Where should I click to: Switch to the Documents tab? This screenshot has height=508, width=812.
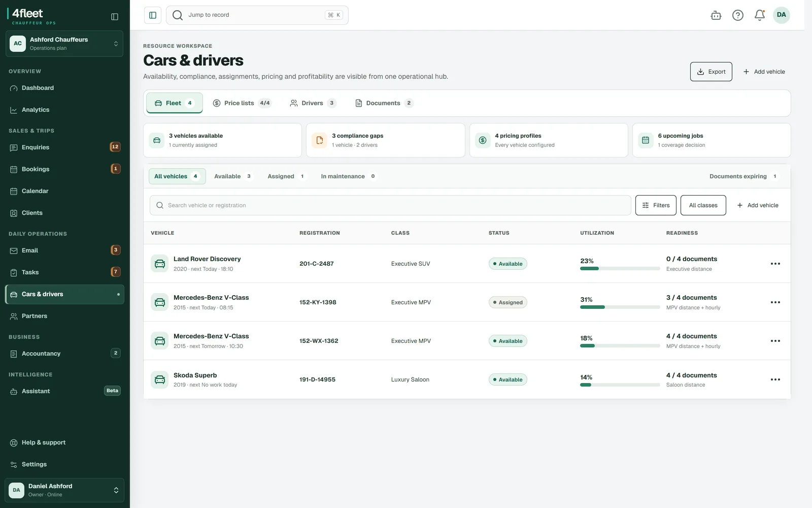(384, 103)
